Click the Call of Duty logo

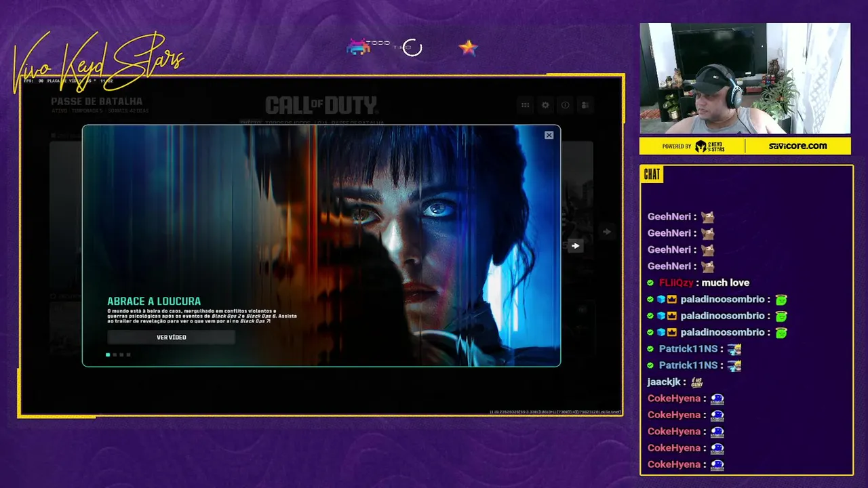[321, 105]
